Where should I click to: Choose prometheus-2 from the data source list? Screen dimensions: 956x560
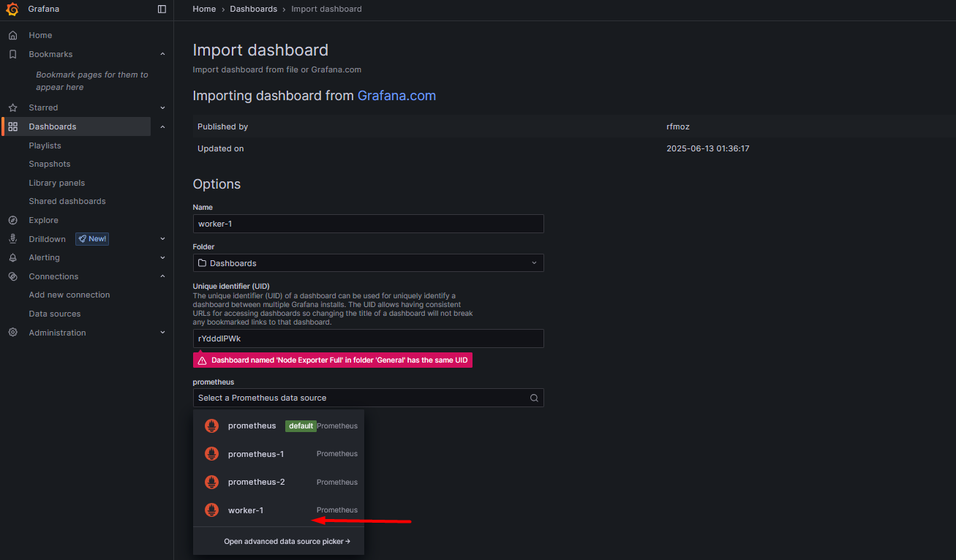pyautogui.click(x=256, y=482)
